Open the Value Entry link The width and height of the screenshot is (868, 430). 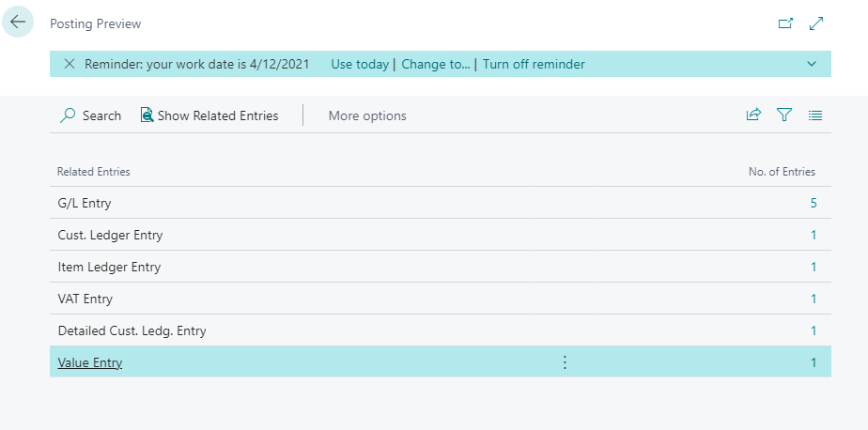coord(90,362)
